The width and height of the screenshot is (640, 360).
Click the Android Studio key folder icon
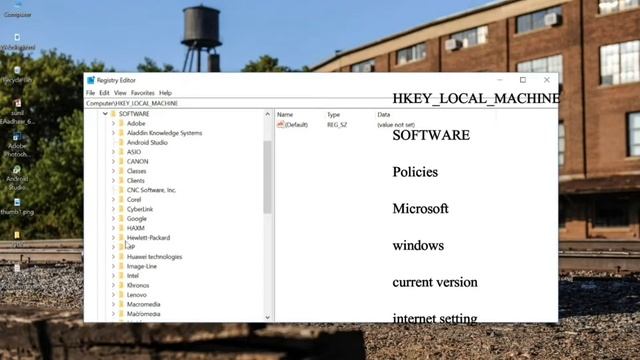tap(121, 142)
